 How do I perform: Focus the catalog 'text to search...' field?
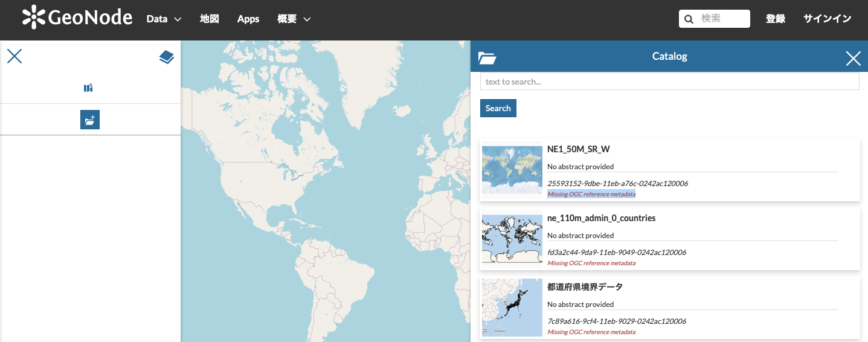[670, 82]
